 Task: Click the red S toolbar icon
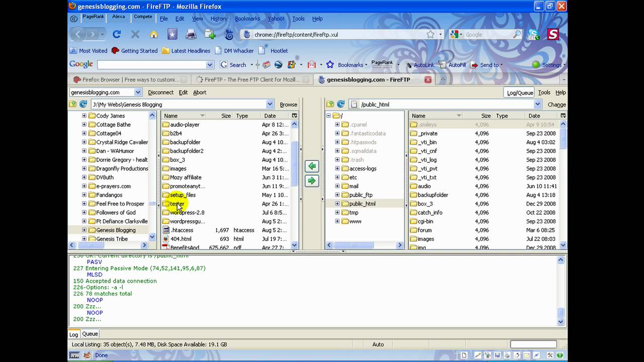pyautogui.click(x=553, y=34)
